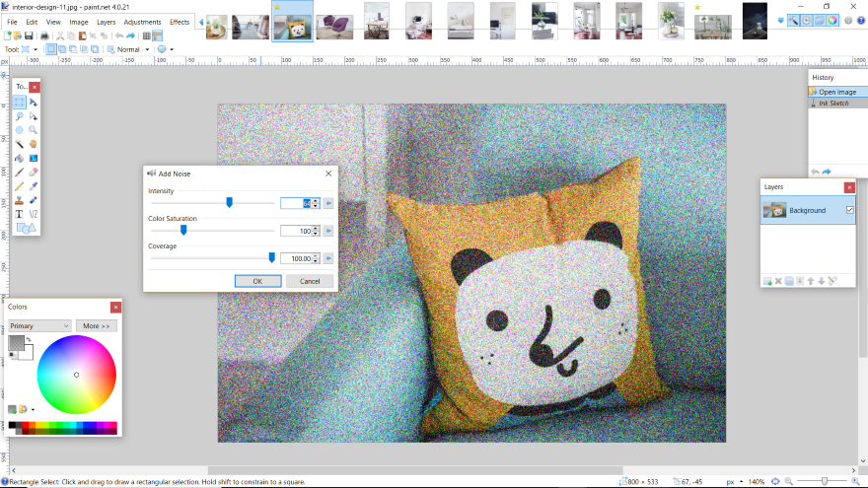Viewport: 868px width, 488px height.
Task: Reset the Intensity value to default
Action: (328, 203)
